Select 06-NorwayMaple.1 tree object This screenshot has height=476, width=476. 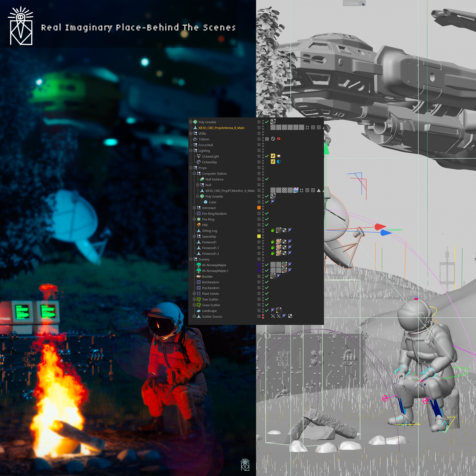pyautogui.click(x=215, y=271)
